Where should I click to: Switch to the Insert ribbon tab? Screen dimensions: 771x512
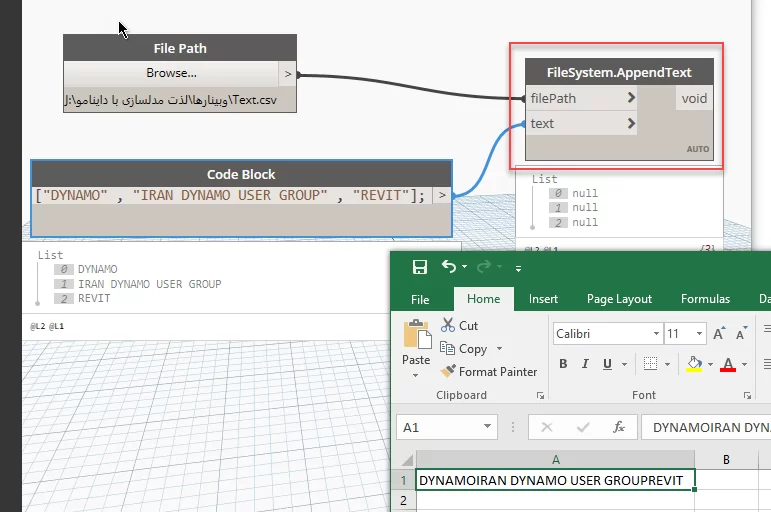543,299
